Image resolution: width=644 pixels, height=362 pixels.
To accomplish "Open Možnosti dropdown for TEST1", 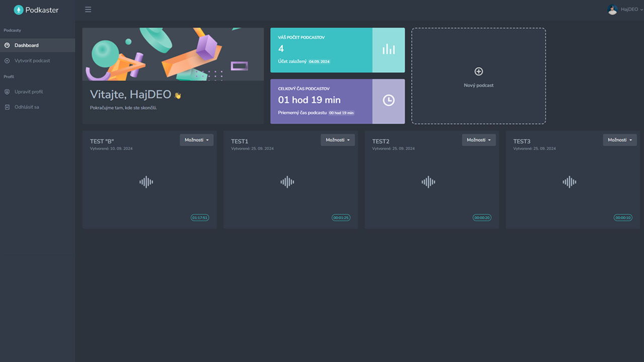I will point(338,140).
